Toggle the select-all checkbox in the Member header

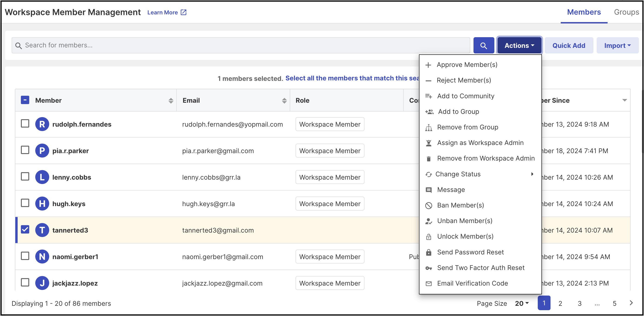[25, 100]
